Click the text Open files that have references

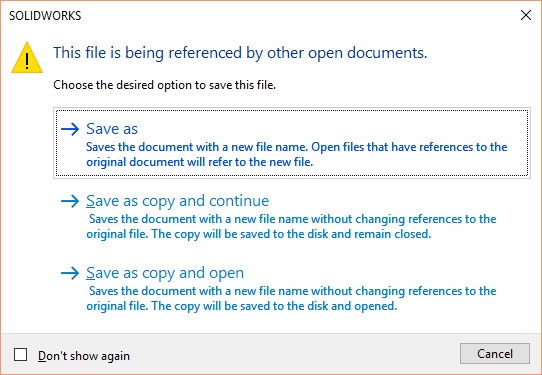[391, 147]
